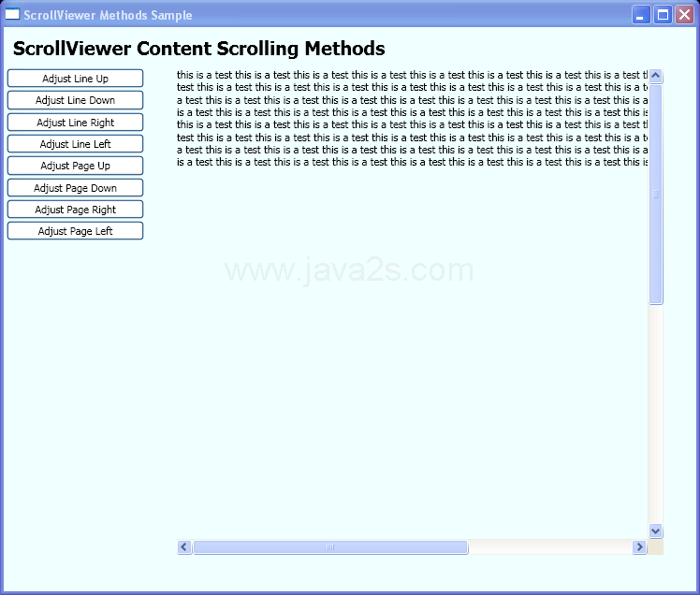The height and width of the screenshot is (595, 700).
Task: Click the vertical scrollbar up arrow
Action: coord(655,76)
